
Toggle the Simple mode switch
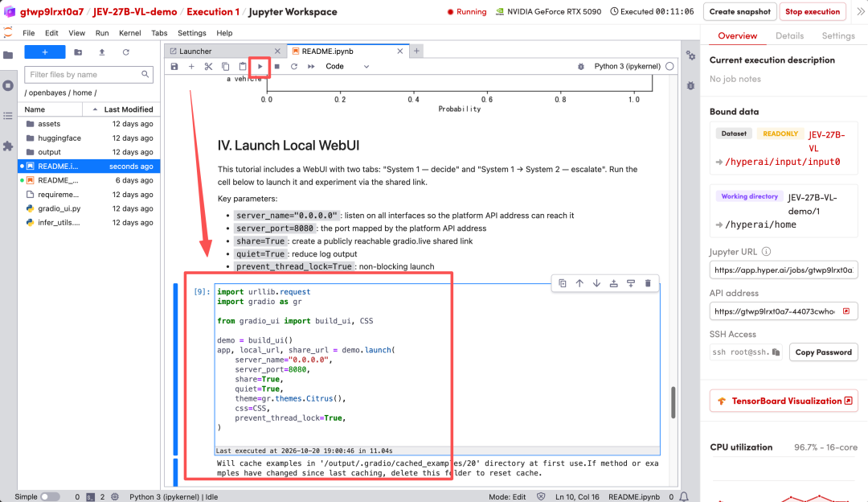click(x=50, y=497)
